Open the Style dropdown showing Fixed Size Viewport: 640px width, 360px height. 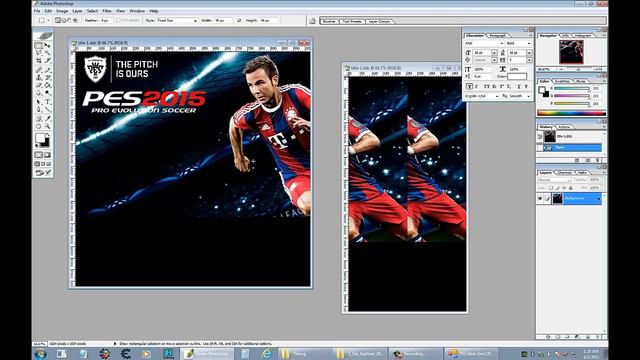click(176, 20)
